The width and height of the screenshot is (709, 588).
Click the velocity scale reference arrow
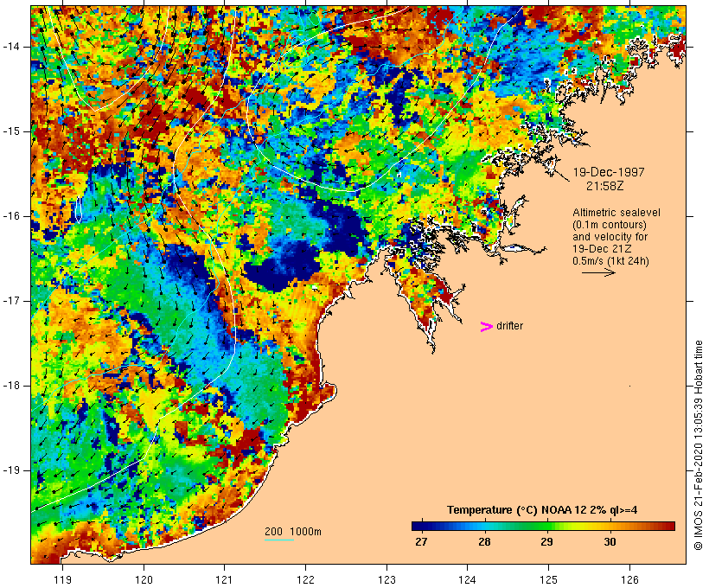click(598, 272)
